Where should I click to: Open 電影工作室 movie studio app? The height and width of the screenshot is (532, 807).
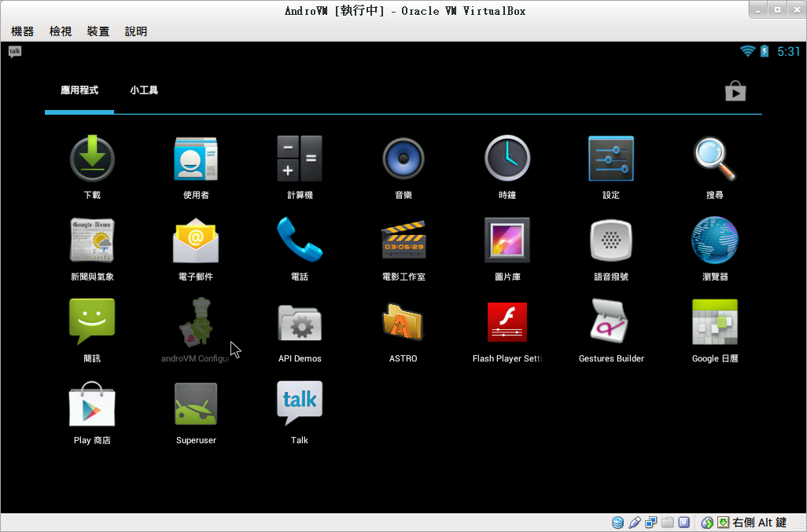403,249
